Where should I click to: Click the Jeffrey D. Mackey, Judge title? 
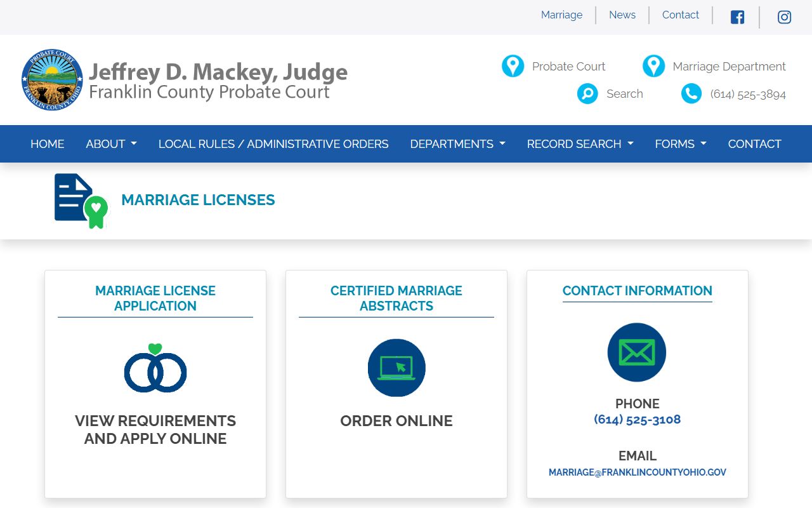(x=218, y=72)
